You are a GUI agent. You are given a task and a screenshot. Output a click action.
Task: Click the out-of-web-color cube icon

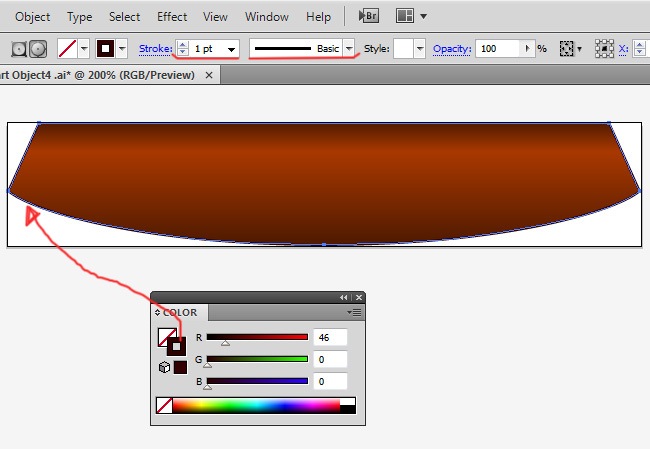pos(163,367)
